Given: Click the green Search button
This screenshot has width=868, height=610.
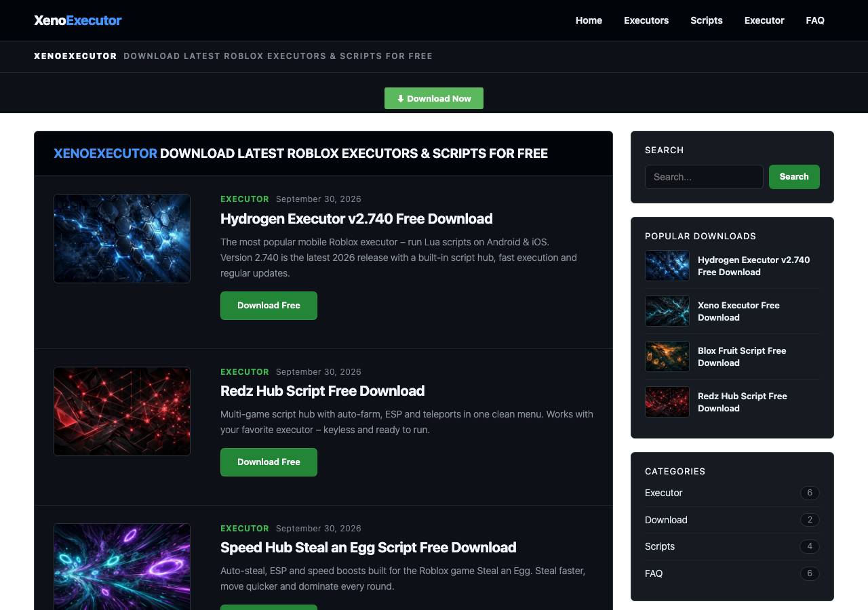Looking at the screenshot, I should pyautogui.click(x=794, y=177).
